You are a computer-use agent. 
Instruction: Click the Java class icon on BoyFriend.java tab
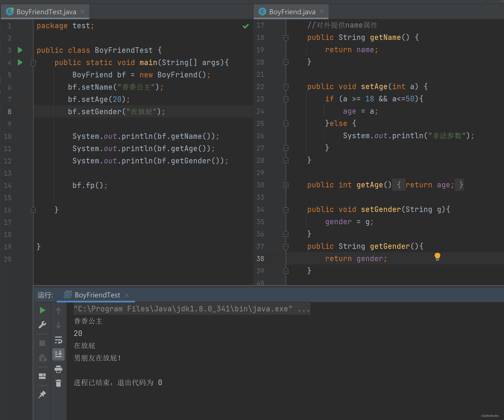(x=262, y=11)
